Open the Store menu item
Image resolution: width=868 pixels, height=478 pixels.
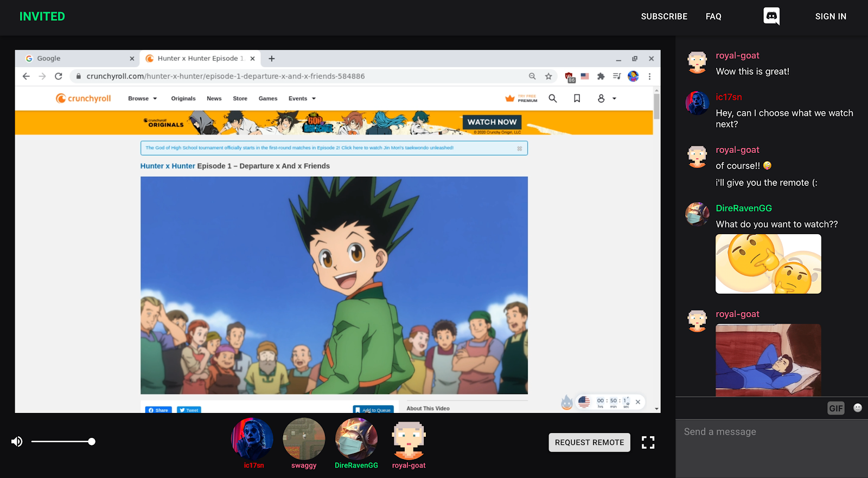(240, 99)
